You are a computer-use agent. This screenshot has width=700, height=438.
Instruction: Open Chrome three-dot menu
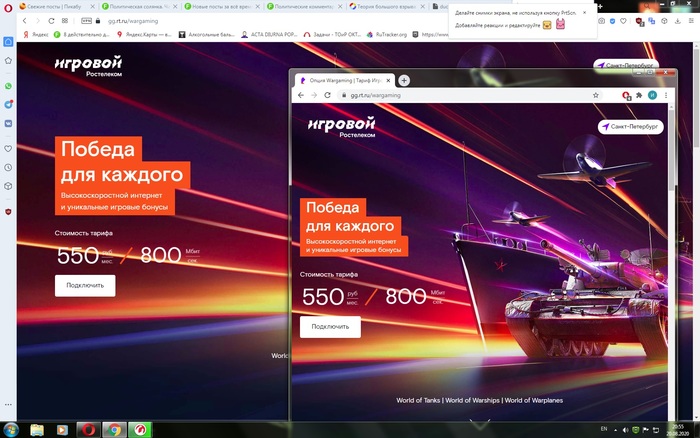click(x=666, y=95)
